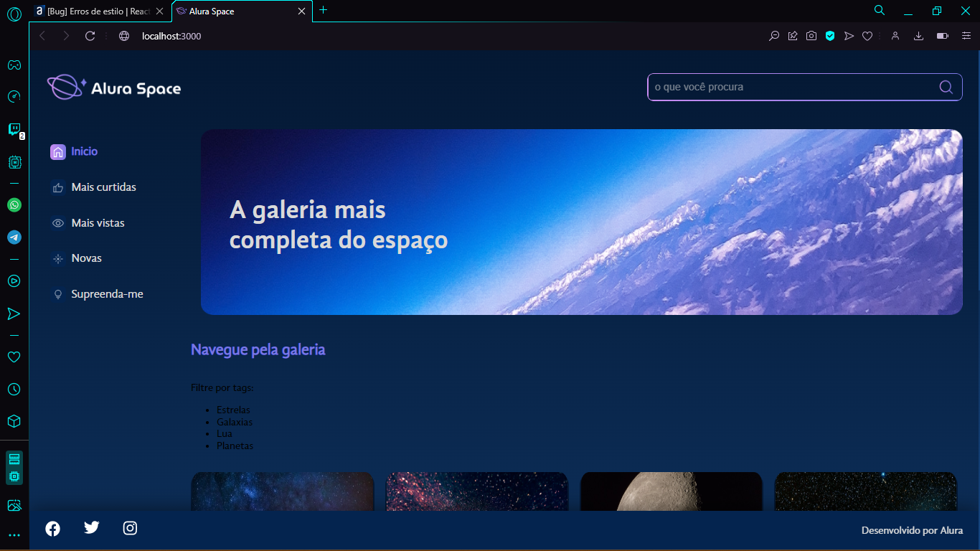Open the moon photo thumbnail
Screen dimensions: 980x551
671,491
